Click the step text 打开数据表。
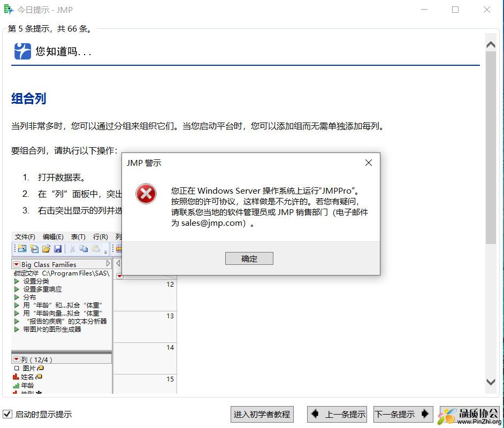 coord(62,178)
